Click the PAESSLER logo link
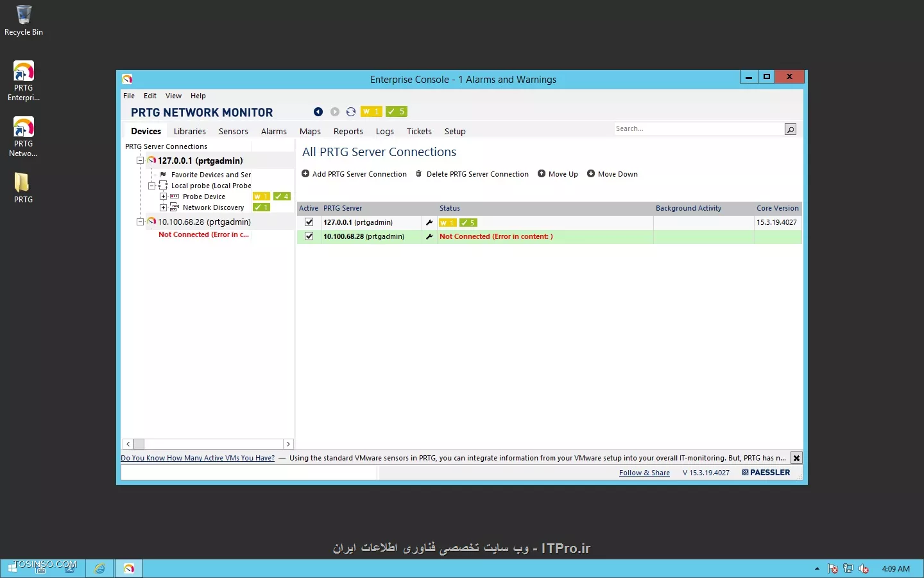Viewport: 924px width, 578px height. [766, 473]
